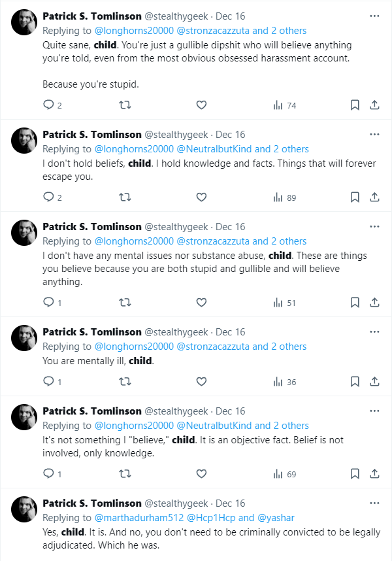Open more options on first tweet
The image size is (392, 561).
(374, 16)
